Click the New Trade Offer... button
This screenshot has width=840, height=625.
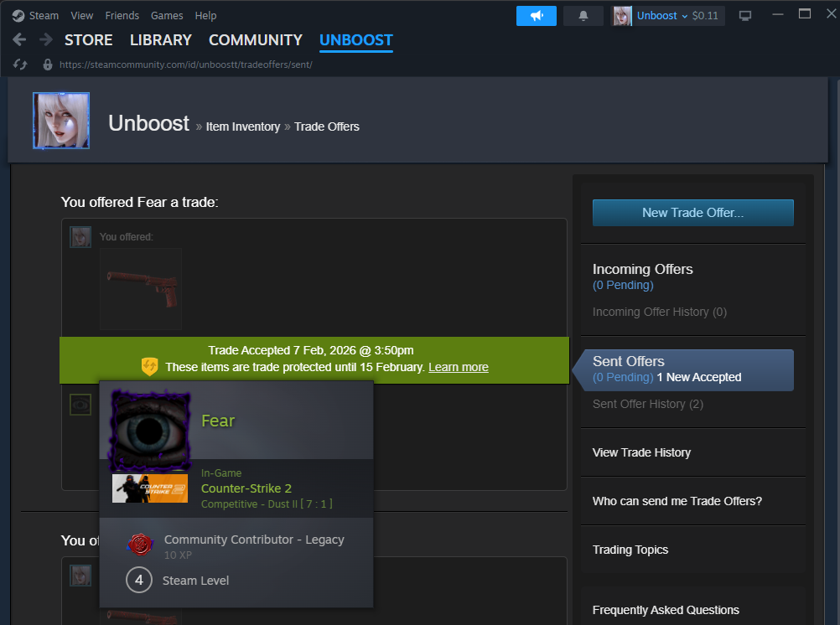(x=692, y=213)
